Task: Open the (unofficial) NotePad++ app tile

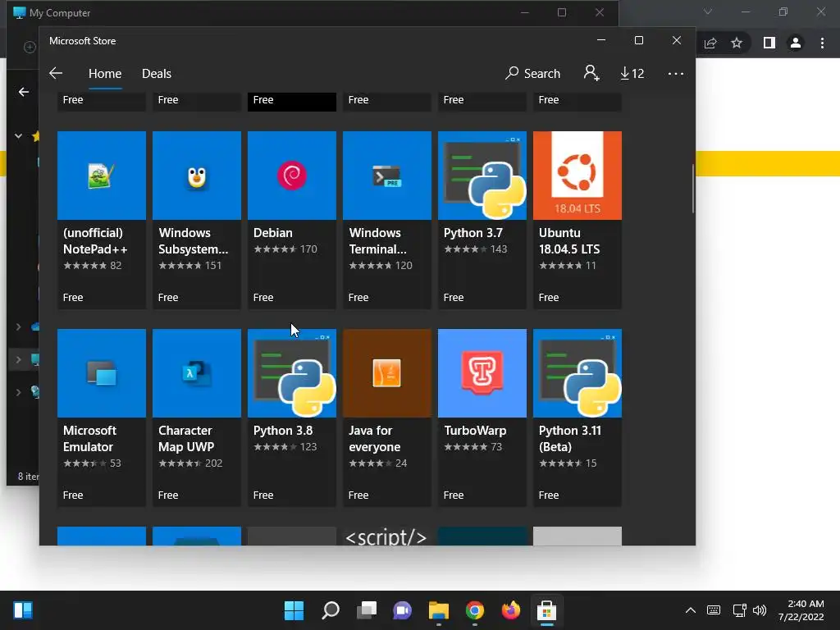Action: (101, 220)
